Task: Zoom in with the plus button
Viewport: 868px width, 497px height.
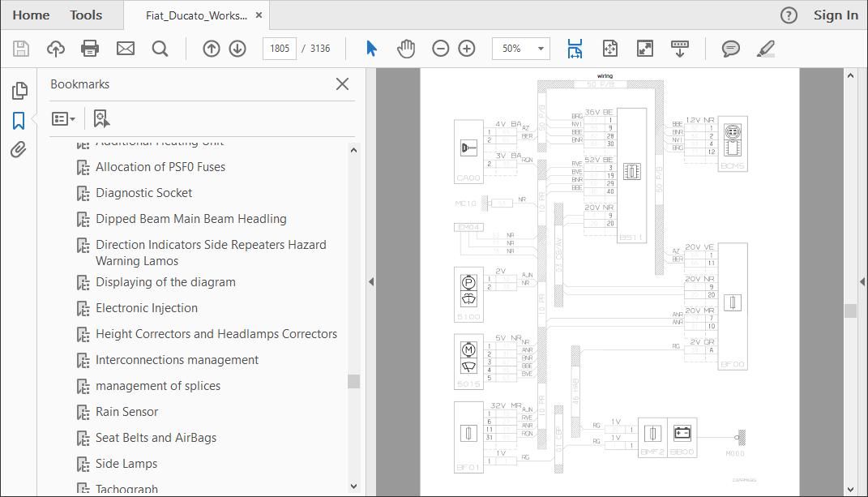Action: click(467, 49)
